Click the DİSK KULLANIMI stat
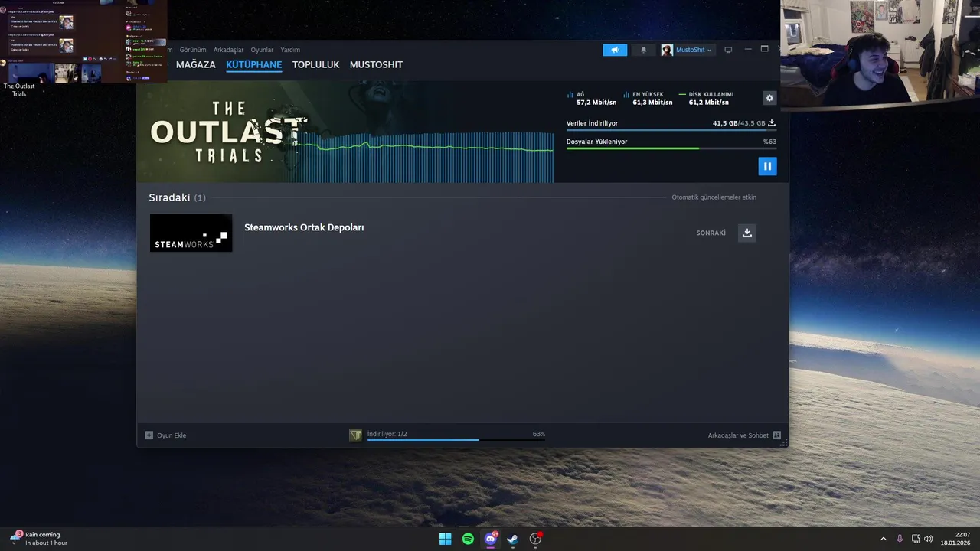 706,99
